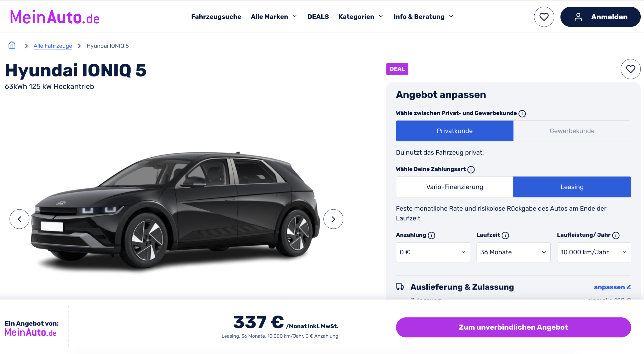The width and height of the screenshot is (644, 354).
Task: Save Hyundai IONIQ 5 with heart icon beside DEAL
Action: pyautogui.click(x=630, y=69)
